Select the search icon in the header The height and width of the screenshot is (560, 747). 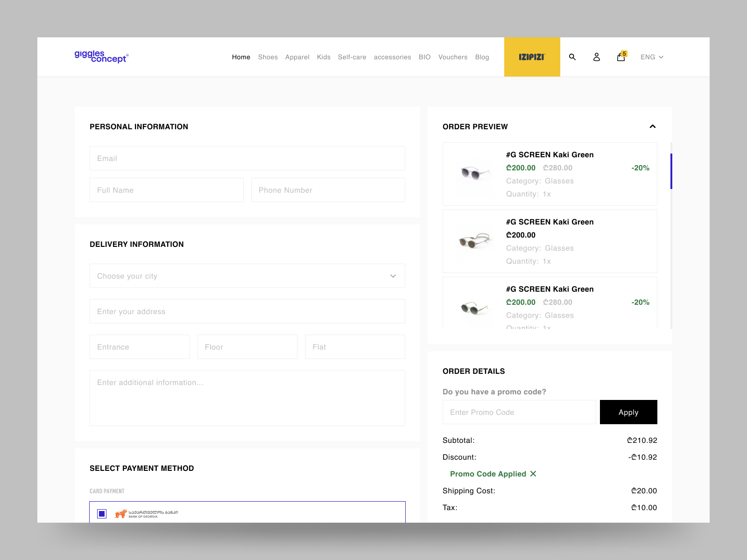coord(572,57)
